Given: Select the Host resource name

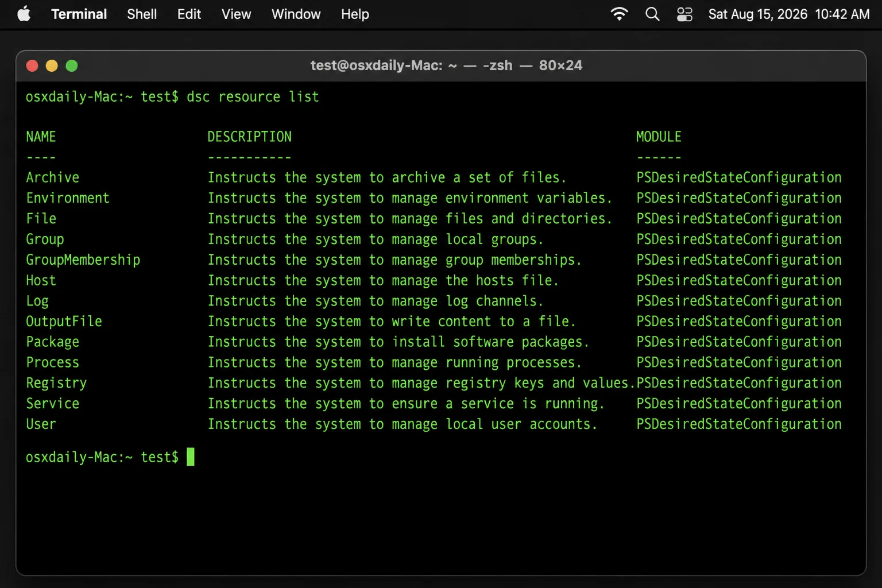Looking at the screenshot, I should (41, 281).
